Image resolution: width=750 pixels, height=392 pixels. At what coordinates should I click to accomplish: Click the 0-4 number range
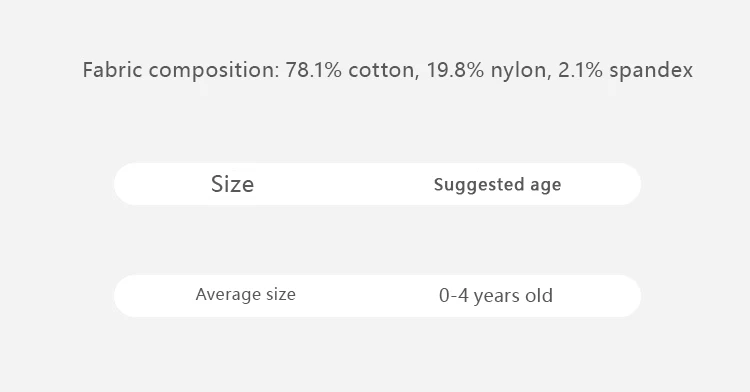point(453,295)
